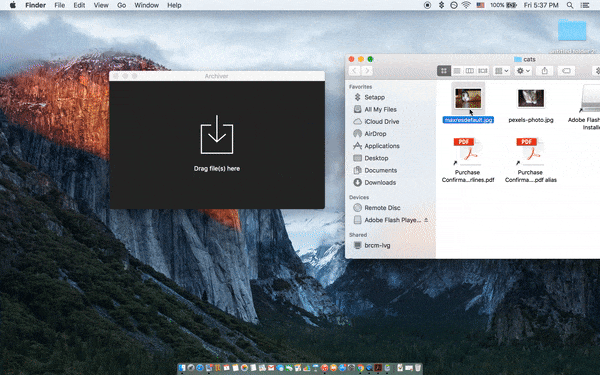This screenshot has width=600, height=375.
Task: Click the battery 100% indicator
Action: click(x=504, y=5)
